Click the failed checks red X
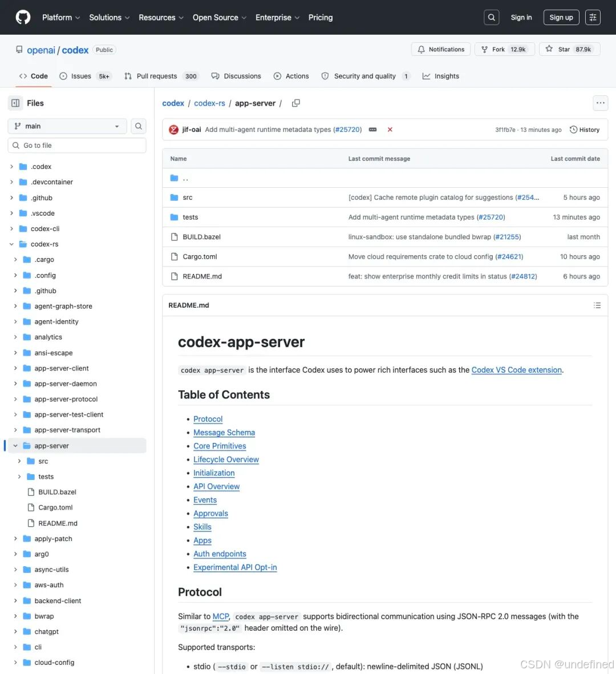Image resolution: width=616 pixels, height=674 pixels. coord(390,130)
